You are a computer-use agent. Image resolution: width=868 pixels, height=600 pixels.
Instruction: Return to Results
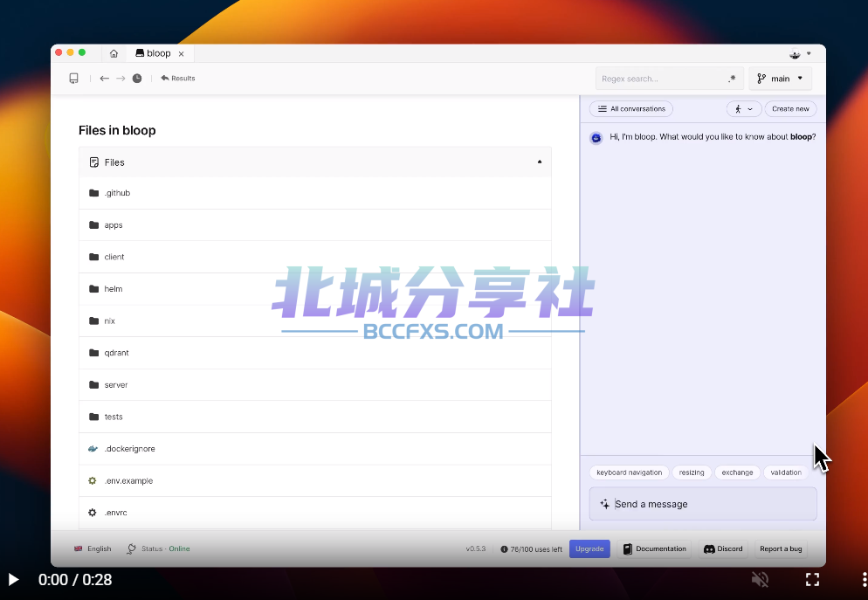click(177, 78)
